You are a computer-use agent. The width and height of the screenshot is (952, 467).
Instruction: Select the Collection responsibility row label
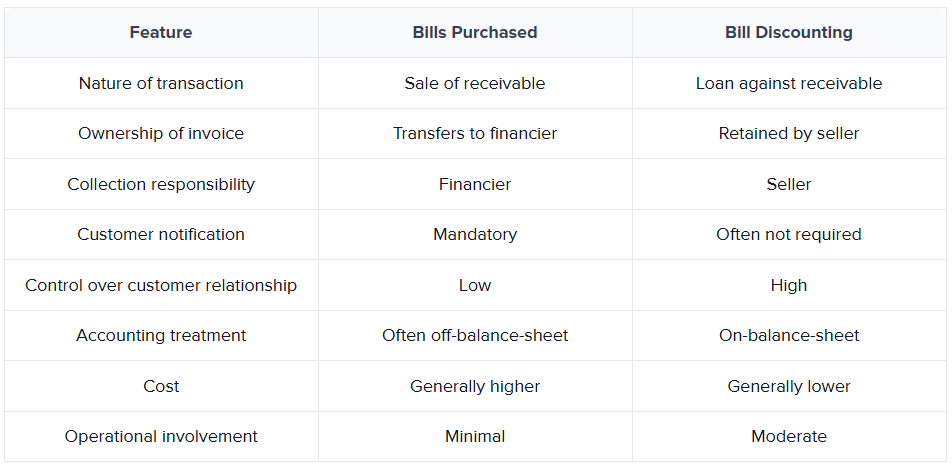pyautogui.click(x=161, y=185)
